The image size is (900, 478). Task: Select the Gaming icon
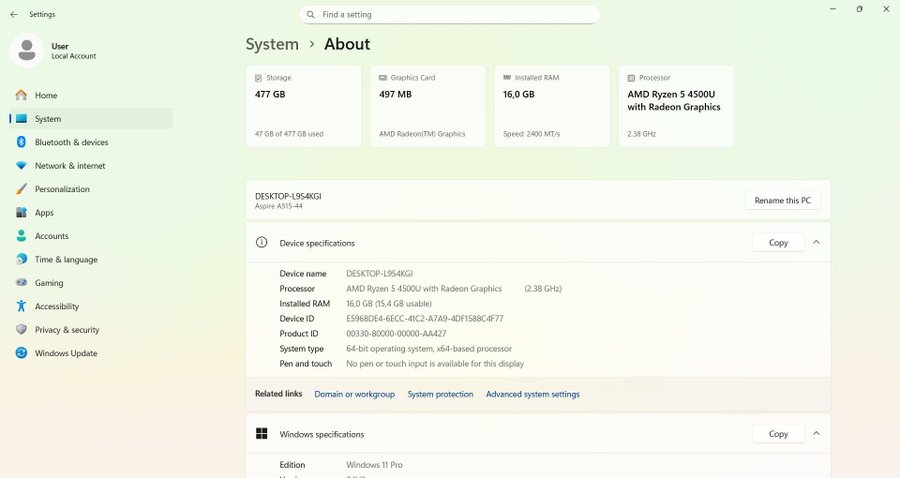click(x=21, y=283)
